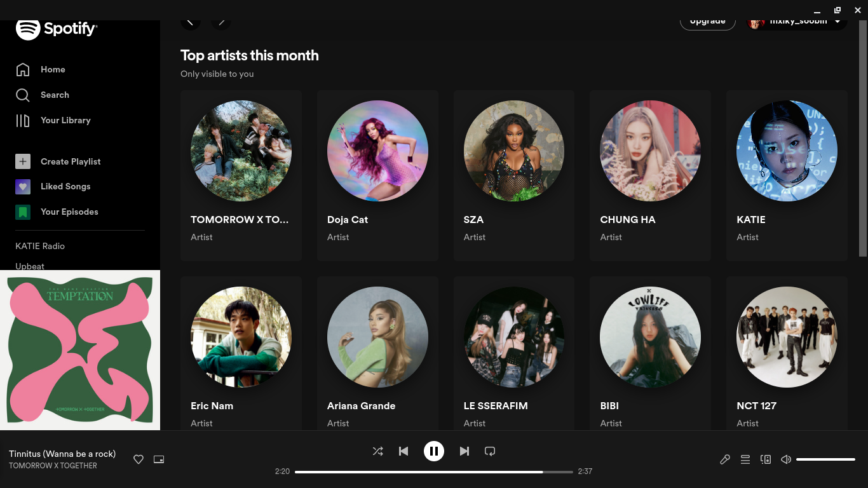Open Eric Nam's artist card
The image size is (868, 488).
[241, 353]
